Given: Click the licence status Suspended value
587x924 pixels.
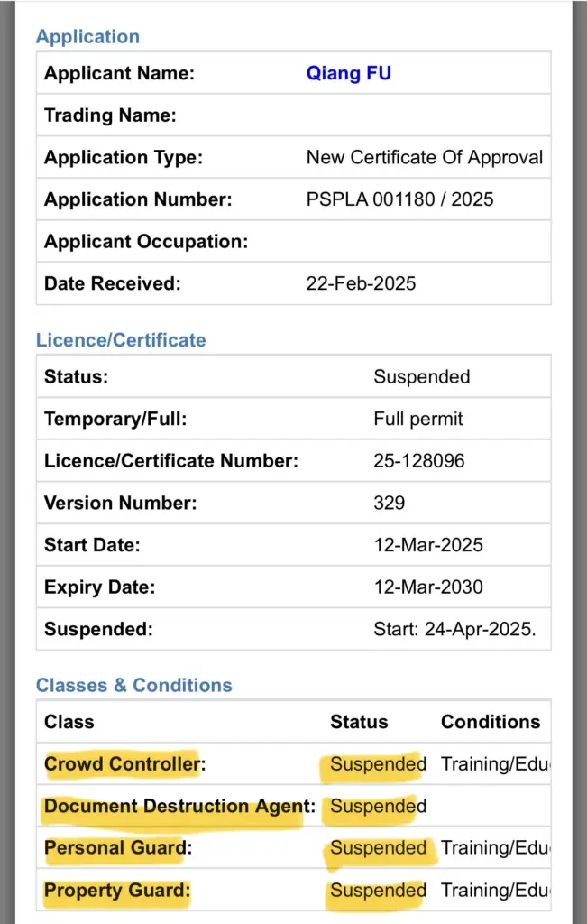Looking at the screenshot, I should tap(422, 376).
